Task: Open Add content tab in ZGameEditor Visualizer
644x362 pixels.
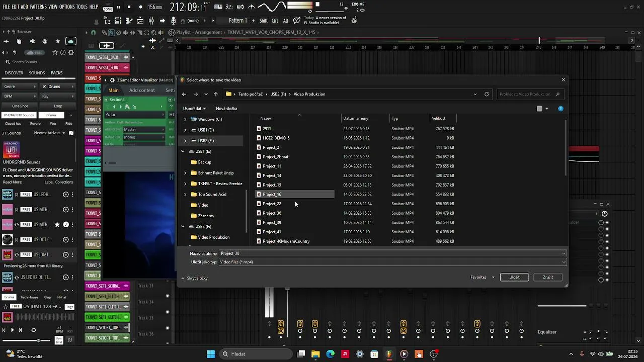Action: coord(142,90)
